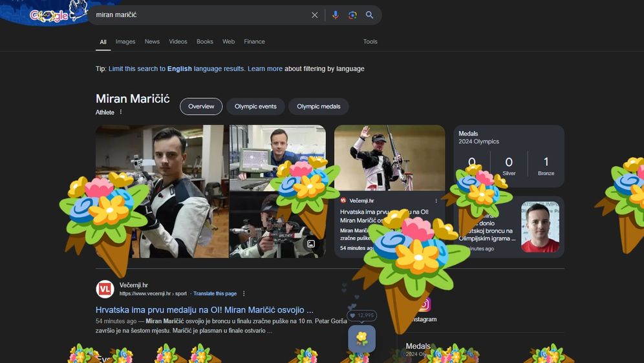Click the floating flower bouquet button
Image resolution: width=644 pixels, height=363 pixels.
[362, 339]
